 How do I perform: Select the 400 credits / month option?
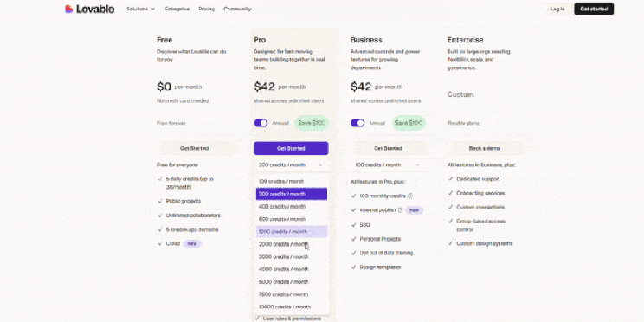(x=291, y=207)
